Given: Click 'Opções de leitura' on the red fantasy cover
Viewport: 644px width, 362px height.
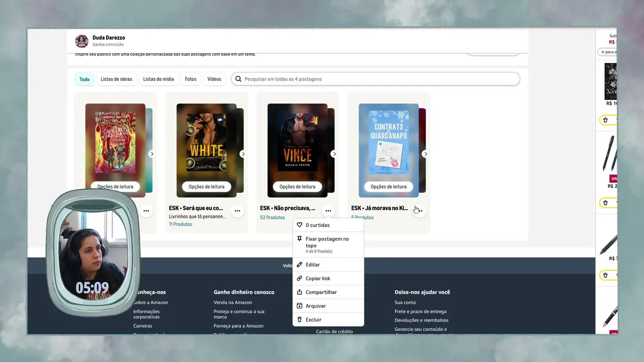Looking at the screenshot, I should tap(115, 187).
